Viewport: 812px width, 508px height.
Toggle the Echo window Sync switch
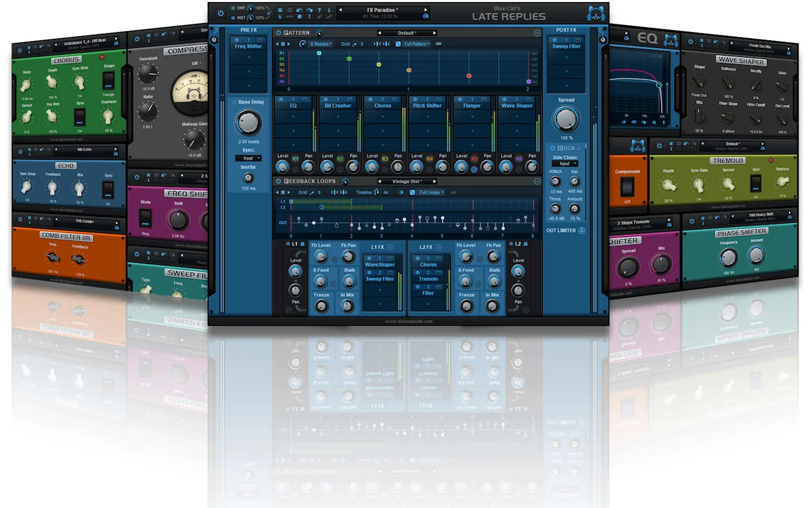pos(108,190)
